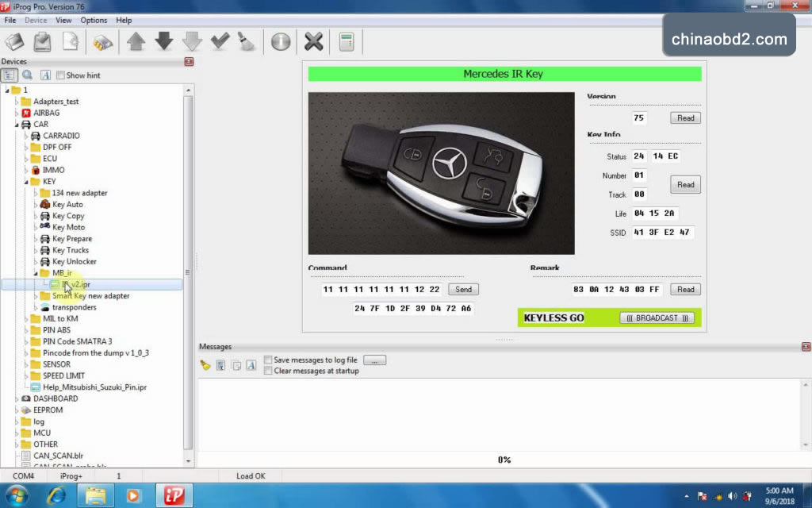Viewport: 812px width, 508px height.
Task: Click Read button next to Version field
Action: pos(685,117)
